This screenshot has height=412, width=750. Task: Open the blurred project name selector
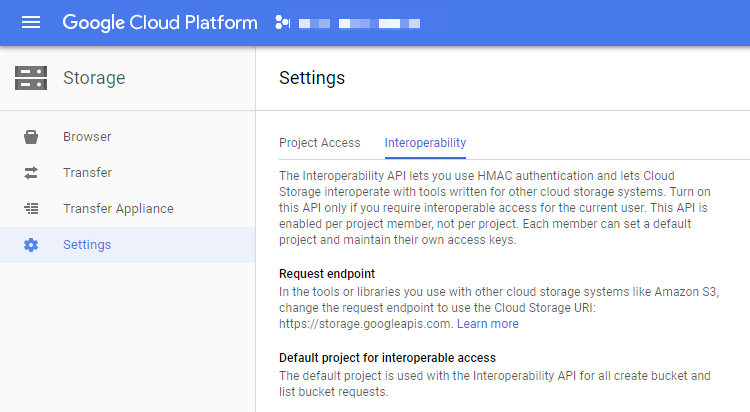365,22
